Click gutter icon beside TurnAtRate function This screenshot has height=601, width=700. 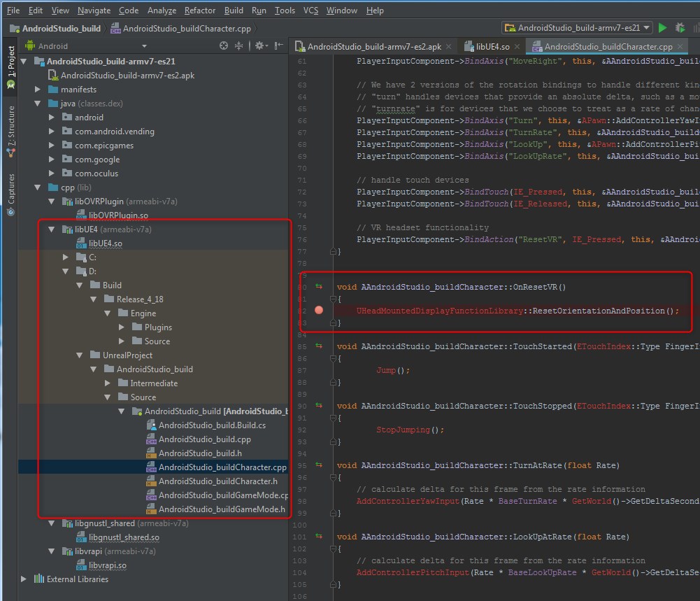click(319, 465)
